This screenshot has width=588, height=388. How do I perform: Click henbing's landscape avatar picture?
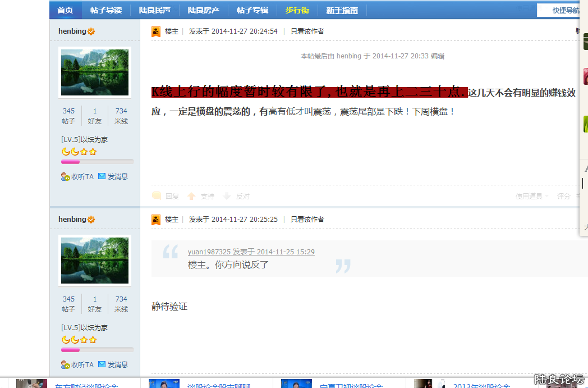(x=94, y=72)
